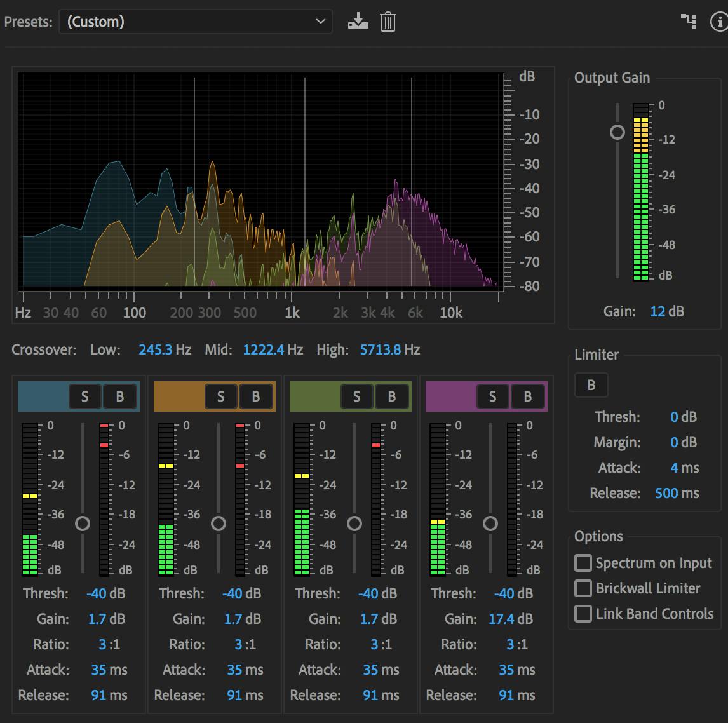Open the Presets dropdown showing (Custom)
Screen dimensions: 728x723
(x=196, y=22)
